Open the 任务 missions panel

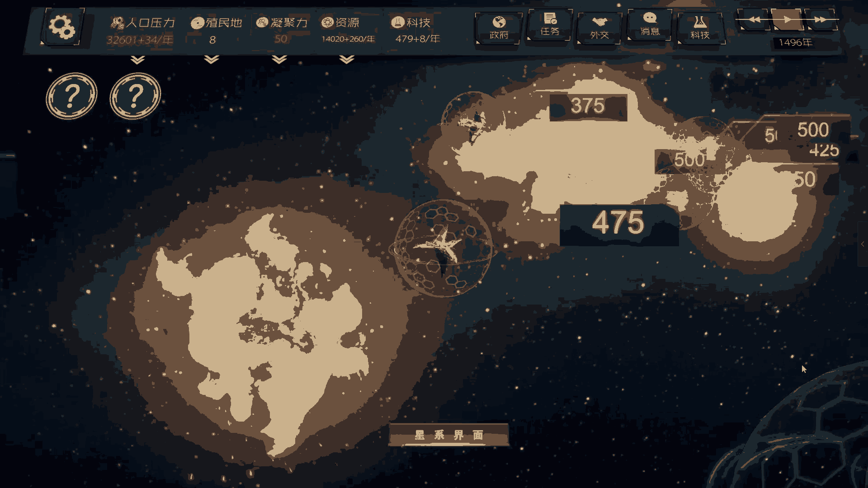[550, 25]
